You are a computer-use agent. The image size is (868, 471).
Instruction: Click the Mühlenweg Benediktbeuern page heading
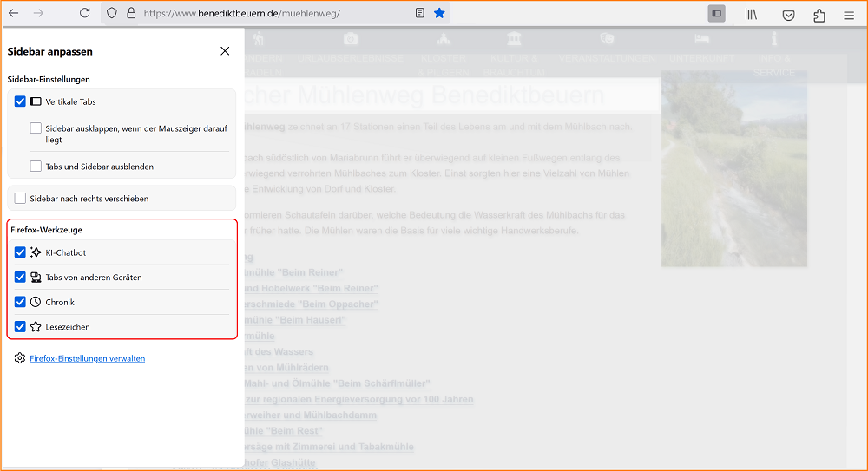pos(424,95)
